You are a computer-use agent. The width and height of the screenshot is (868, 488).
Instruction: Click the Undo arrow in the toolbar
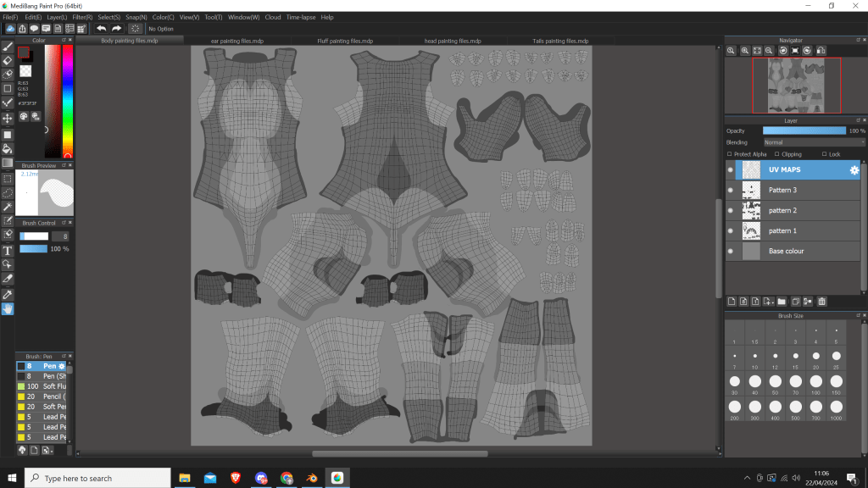(101, 28)
